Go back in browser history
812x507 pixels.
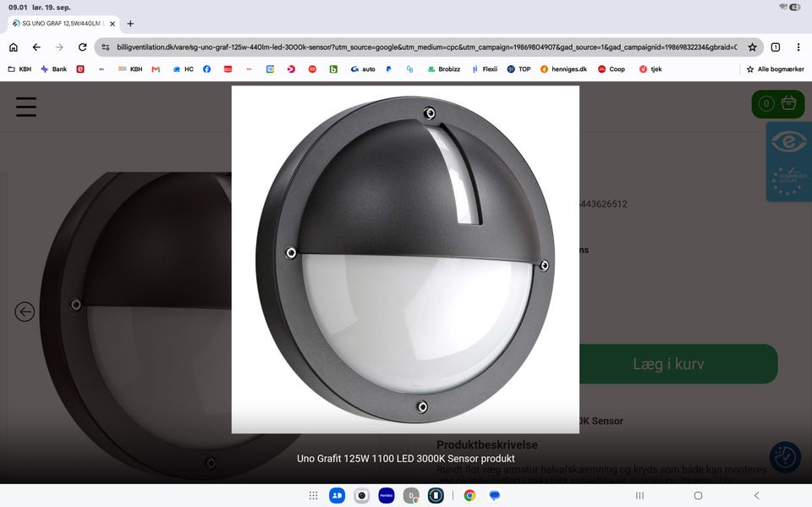coord(36,47)
